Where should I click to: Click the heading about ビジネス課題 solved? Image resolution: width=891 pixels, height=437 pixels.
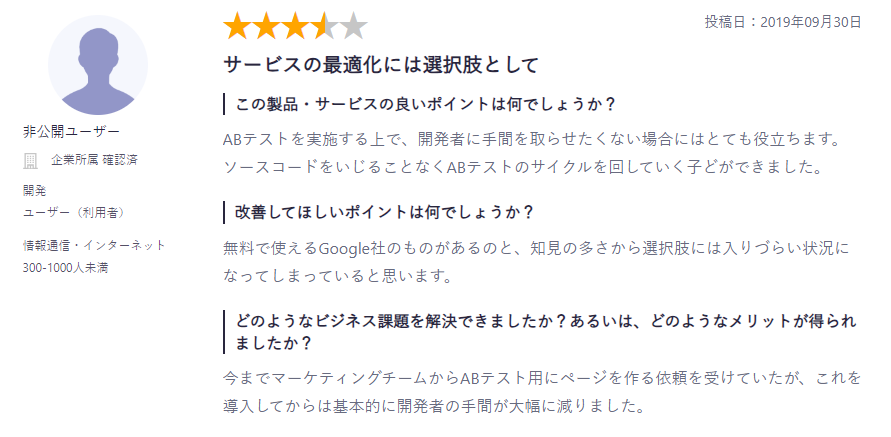click(x=545, y=331)
